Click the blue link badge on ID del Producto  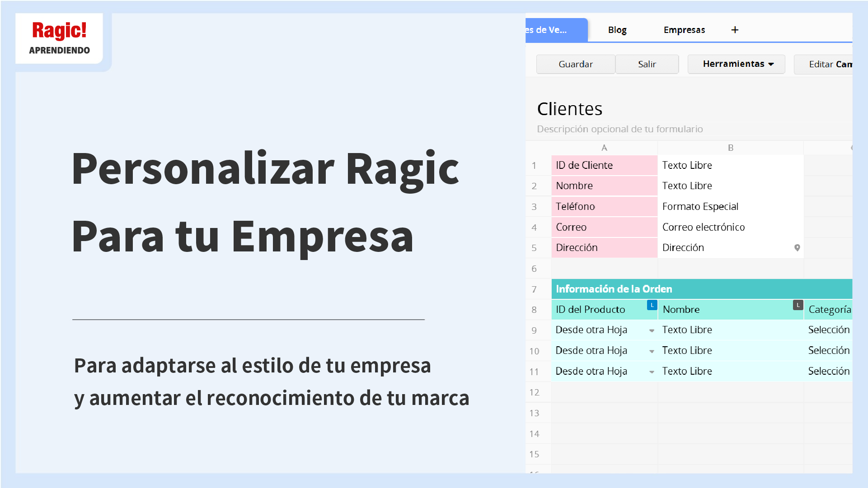click(x=652, y=305)
